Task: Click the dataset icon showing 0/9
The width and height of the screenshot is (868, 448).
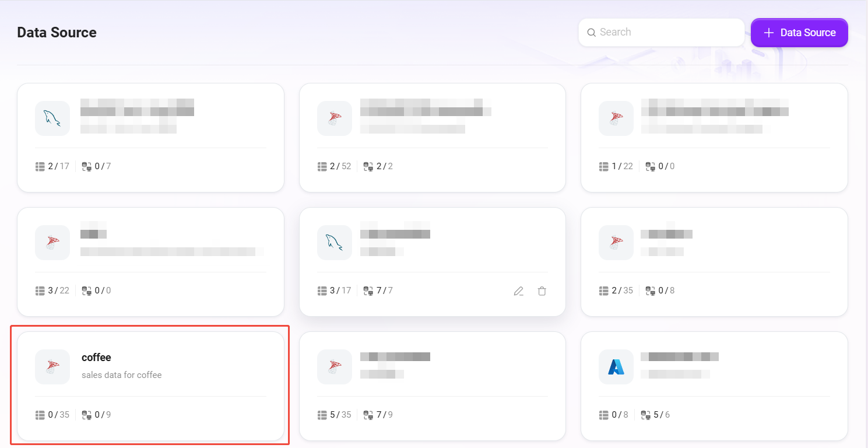Action: coord(87,415)
